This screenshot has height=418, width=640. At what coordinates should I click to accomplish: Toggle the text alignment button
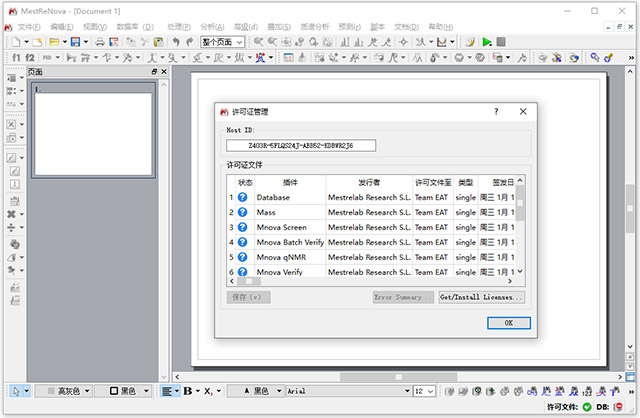(x=167, y=391)
